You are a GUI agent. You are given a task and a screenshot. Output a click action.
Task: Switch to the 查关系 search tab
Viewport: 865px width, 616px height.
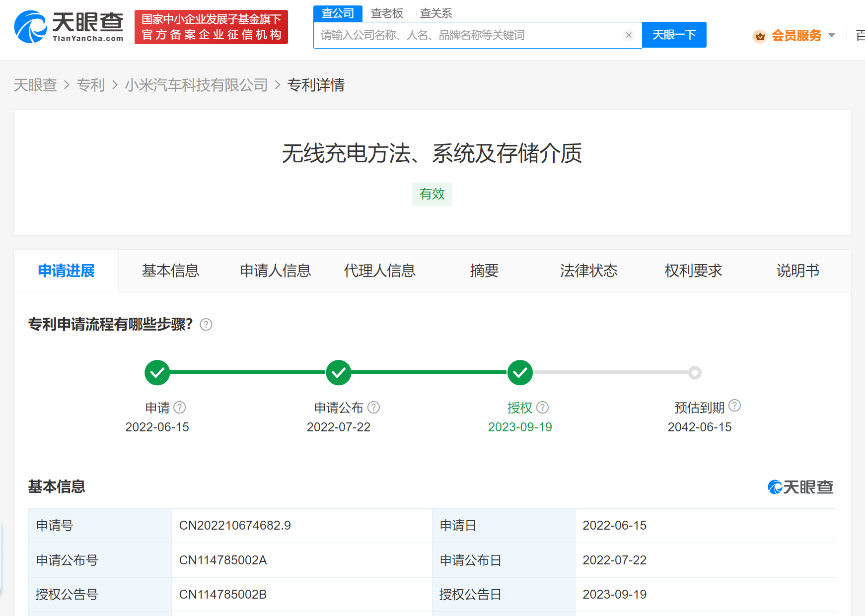436,13
